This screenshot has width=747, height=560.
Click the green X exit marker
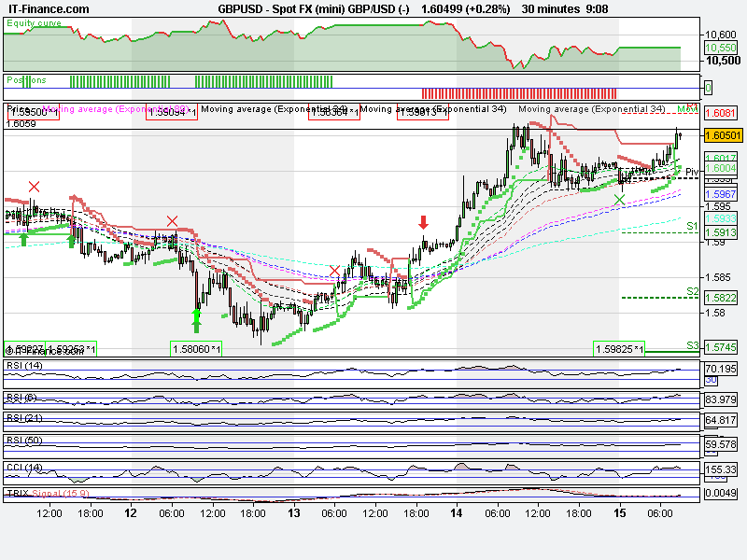tap(620, 200)
